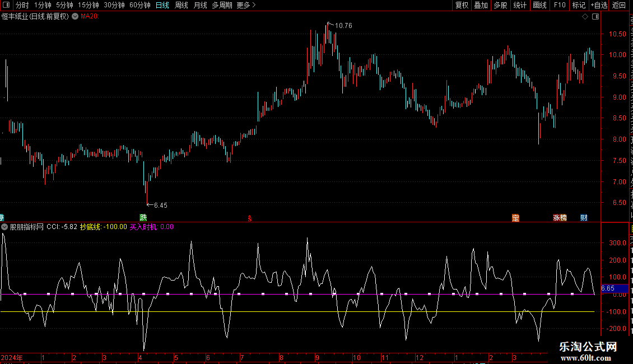Click the 300.0 indicator axis label
The width and height of the screenshot is (633, 364).
pyautogui.click(x=618, y=243)
